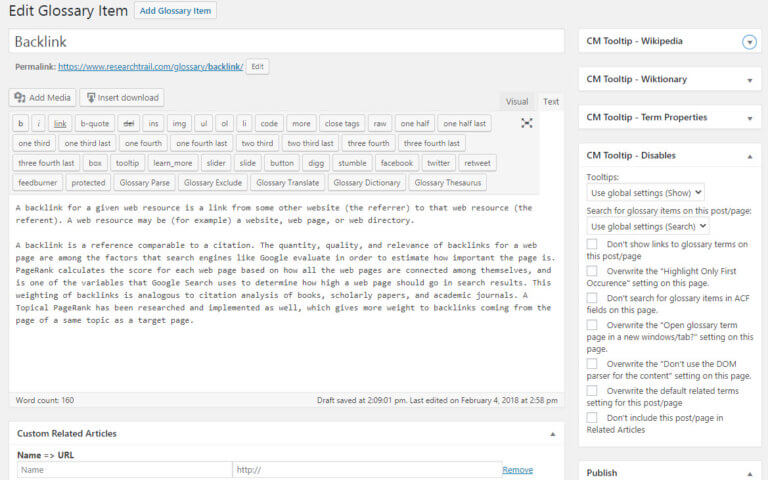Click the b bold quicktag
768x480 pixels.
point(21,123)
